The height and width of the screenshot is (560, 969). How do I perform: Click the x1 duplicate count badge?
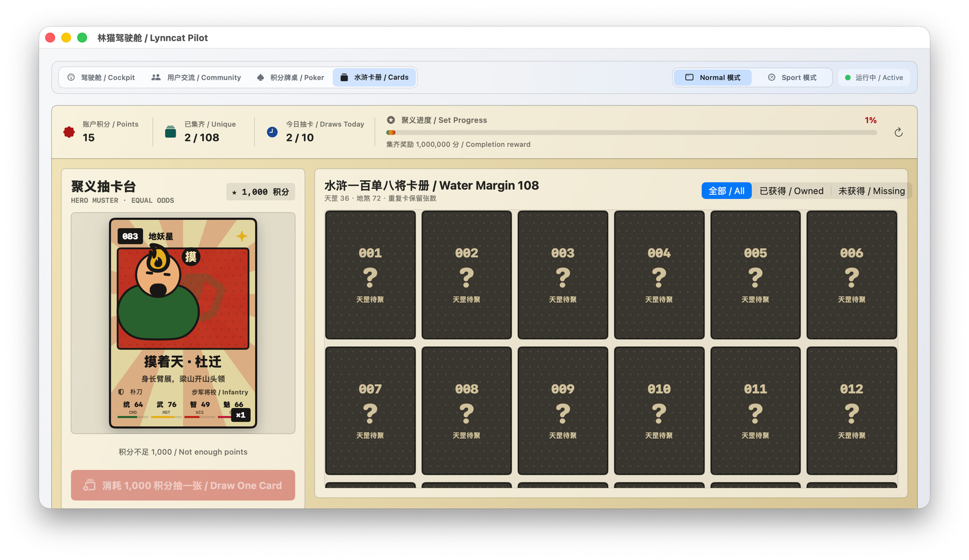point(241,415)
